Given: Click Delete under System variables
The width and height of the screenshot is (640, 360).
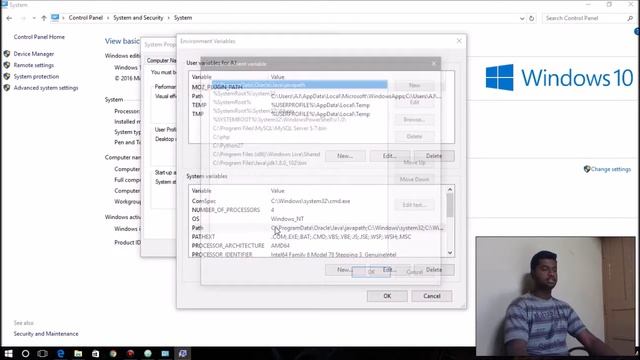Looking at the screenshot, I should click(x=434, y=270).
